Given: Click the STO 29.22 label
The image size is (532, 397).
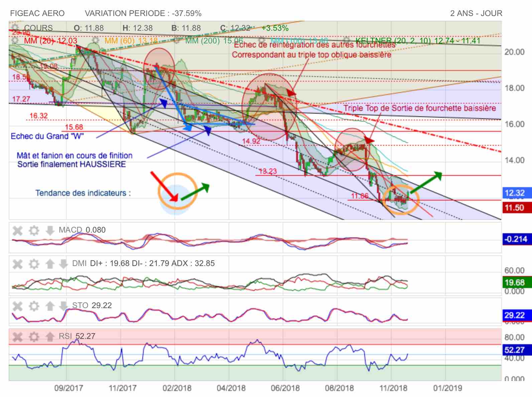Looking at the screenshot, I should click(x=92, y=305).
